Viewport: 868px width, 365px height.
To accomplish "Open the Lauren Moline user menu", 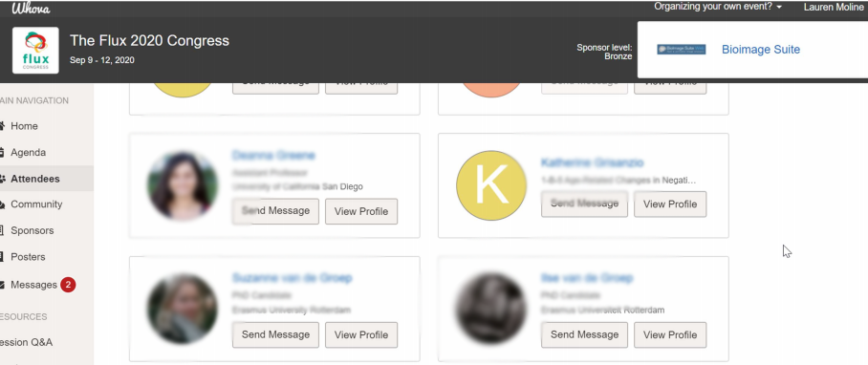I will (x=834, y=8).
